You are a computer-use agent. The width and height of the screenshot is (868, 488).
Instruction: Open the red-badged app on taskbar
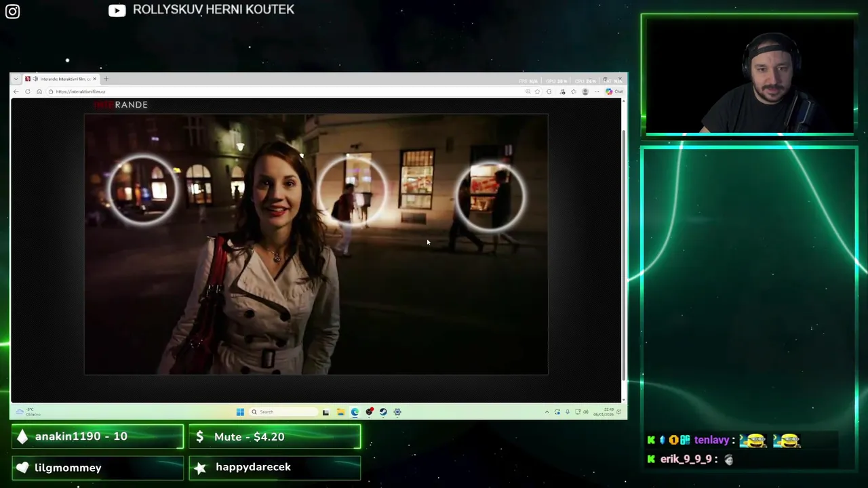coord(369,411)
